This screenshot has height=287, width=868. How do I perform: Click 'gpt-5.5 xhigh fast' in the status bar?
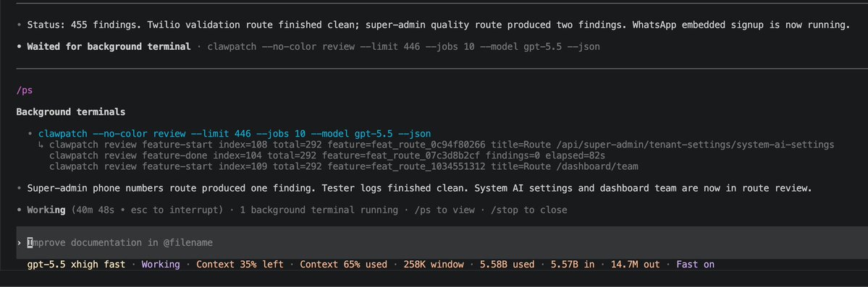pos(77,265)
